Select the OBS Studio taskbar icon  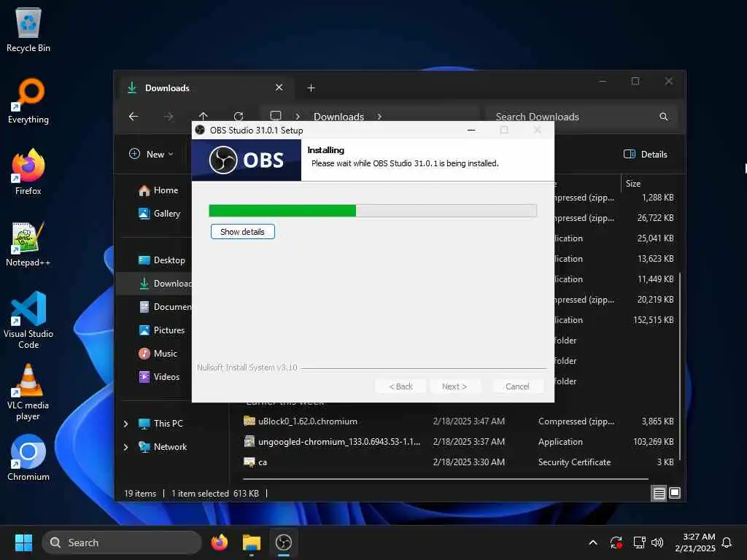tap(284, 542)
